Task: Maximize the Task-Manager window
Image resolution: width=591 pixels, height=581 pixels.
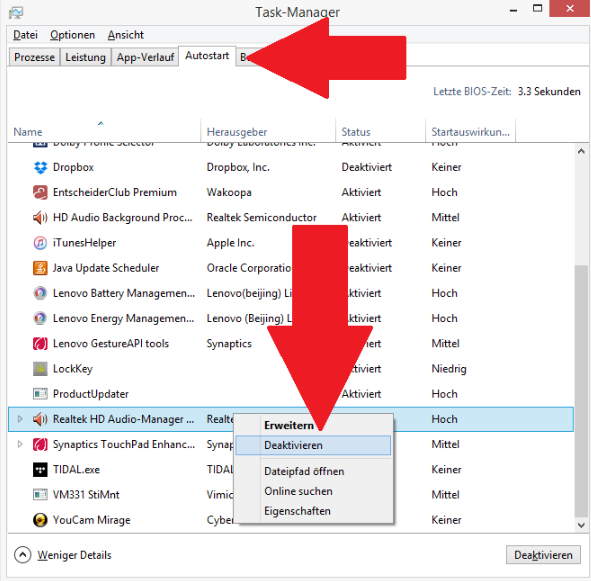Action: click(x=537, y=8)
